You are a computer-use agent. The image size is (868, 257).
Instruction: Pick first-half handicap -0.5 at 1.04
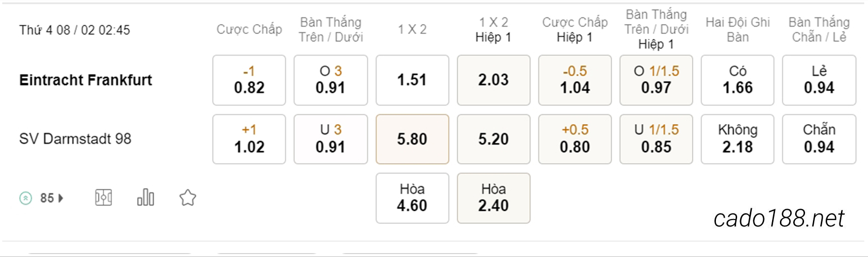pyautogui.click(x=575, y=80)
